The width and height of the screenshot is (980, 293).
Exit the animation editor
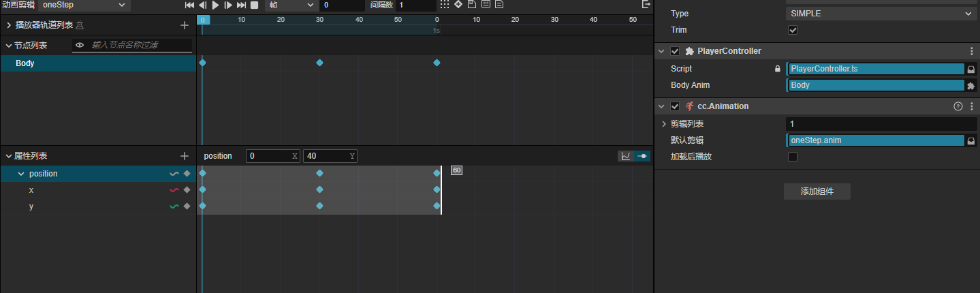pyautogui.click(x=646, y=5)
